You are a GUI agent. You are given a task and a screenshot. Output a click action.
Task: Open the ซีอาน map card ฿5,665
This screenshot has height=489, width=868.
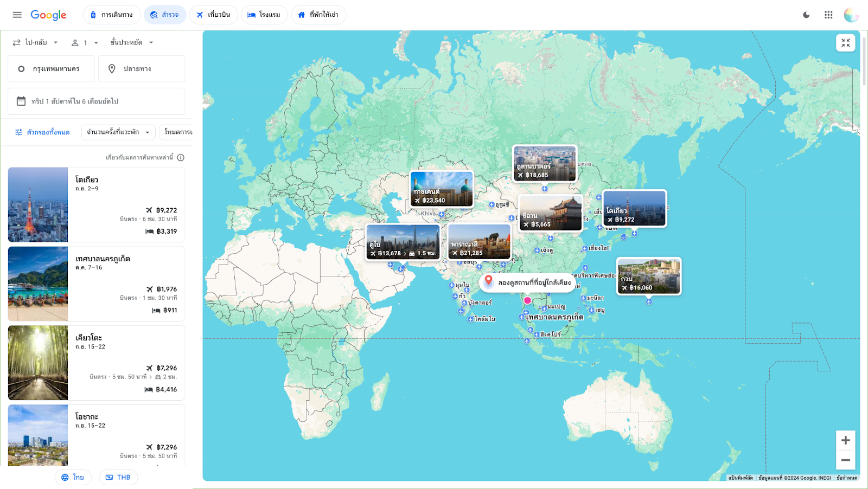551,213
